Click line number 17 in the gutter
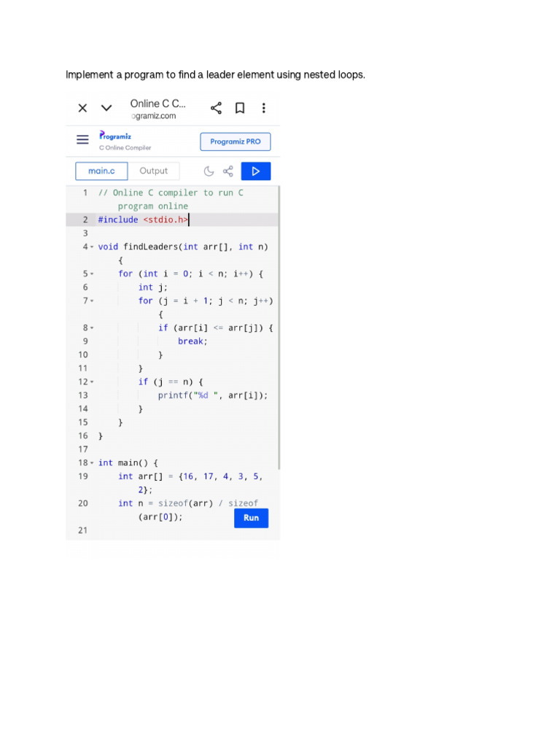The width and height of the screenshot is (560, 747). pos(83,449)
